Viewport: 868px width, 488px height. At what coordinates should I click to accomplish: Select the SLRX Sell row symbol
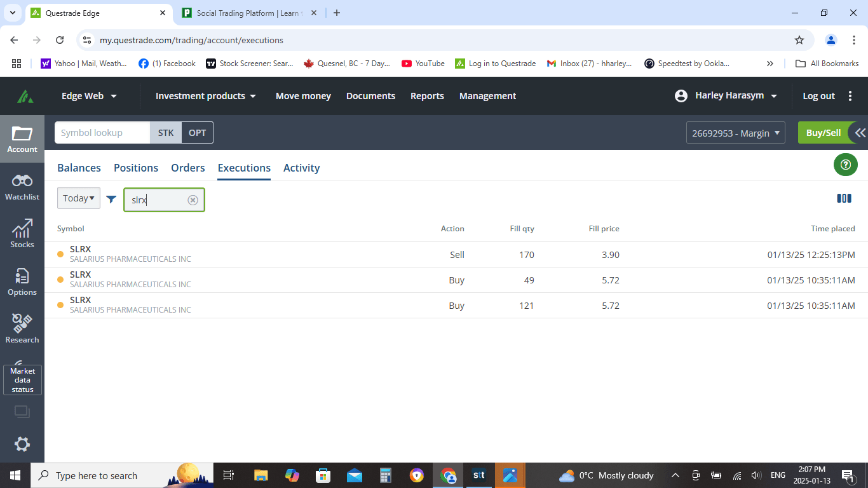point(80,249)
